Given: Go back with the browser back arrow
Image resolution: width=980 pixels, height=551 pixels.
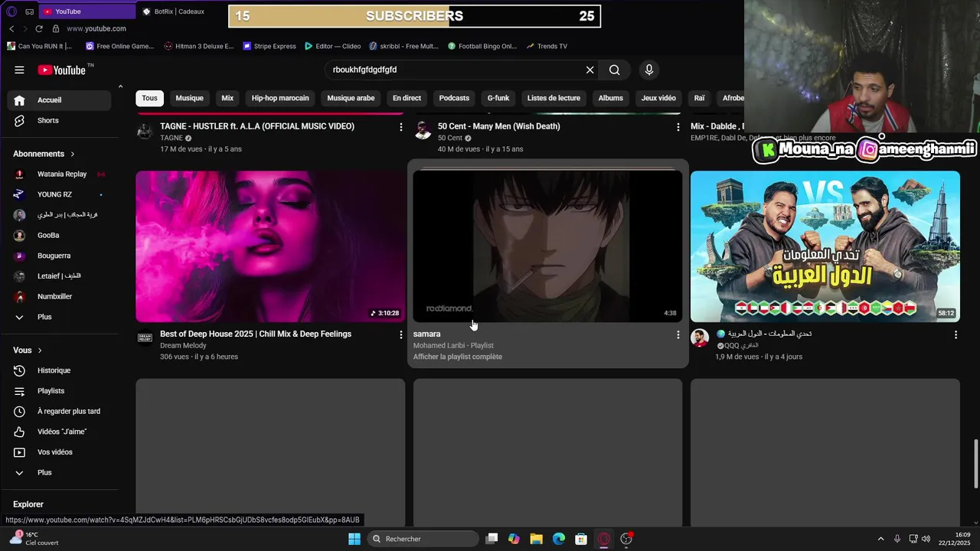Looking at the screenshot, I should tap(11, 28).
